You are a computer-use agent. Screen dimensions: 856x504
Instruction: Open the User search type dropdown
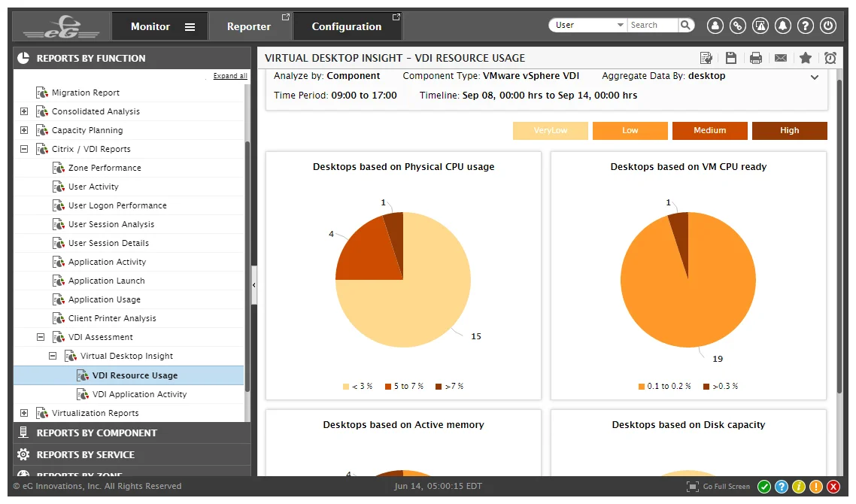coord(588,25)
